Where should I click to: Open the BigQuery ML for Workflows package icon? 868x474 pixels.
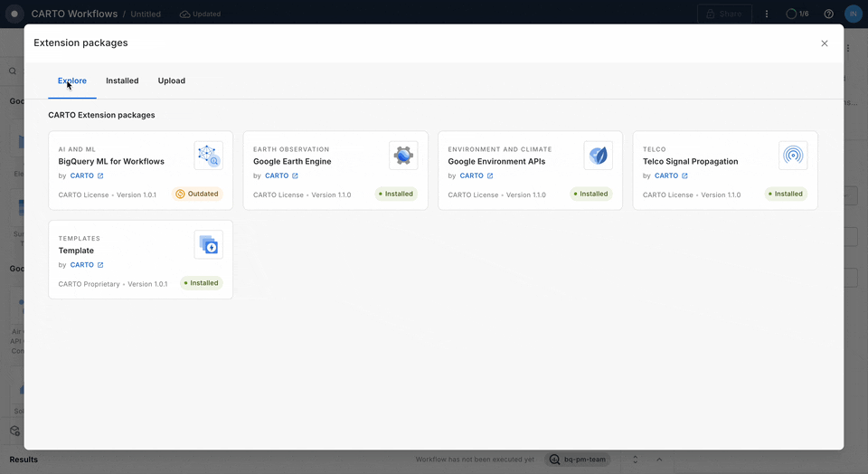pyautogui.click(x=208, y=156)
